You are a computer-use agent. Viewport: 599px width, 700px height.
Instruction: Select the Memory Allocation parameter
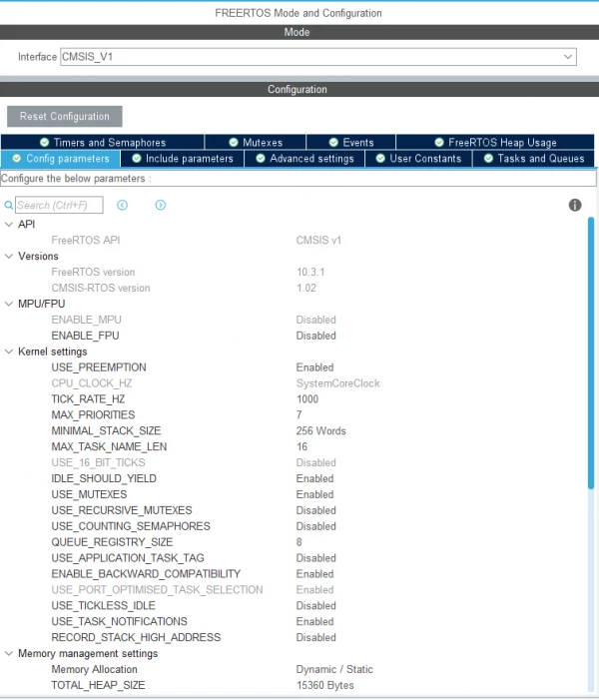tap(94, 669)
